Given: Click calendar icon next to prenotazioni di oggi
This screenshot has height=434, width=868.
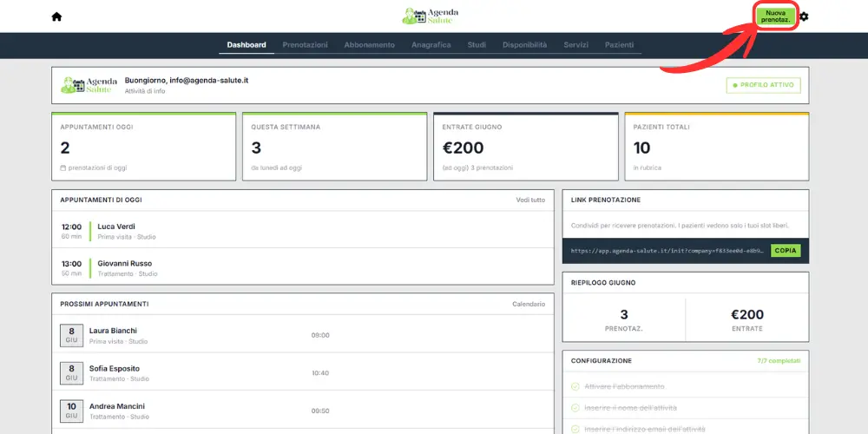Looking at the screenshot, I should [x=63, y=168].
